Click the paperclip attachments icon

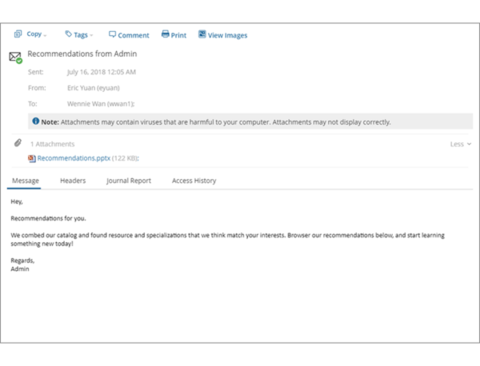tap(18, 143)
